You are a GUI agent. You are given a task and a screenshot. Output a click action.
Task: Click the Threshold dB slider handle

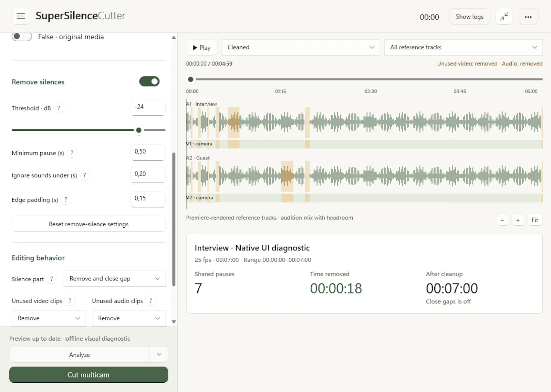click(x=139, y=130)
